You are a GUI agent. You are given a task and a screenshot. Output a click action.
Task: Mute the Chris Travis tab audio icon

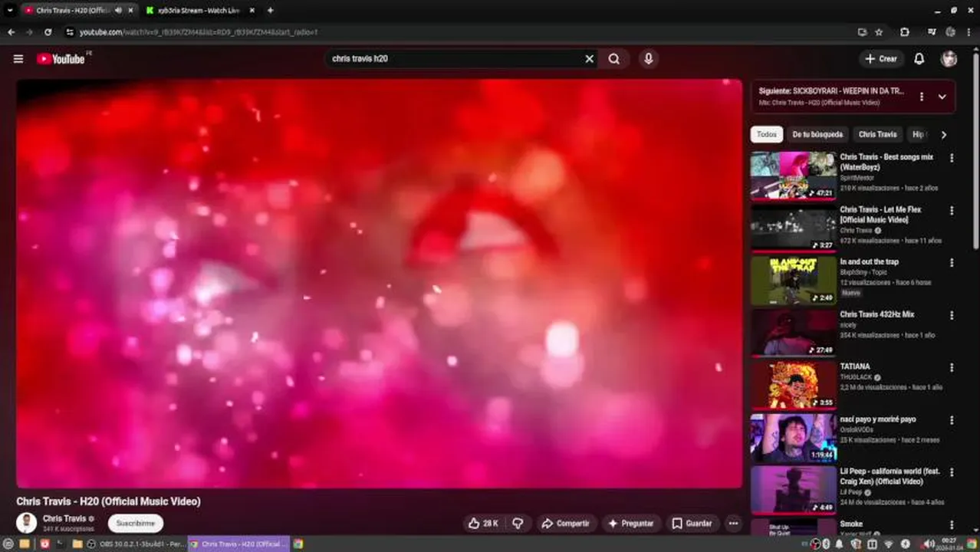click(118, 10)
